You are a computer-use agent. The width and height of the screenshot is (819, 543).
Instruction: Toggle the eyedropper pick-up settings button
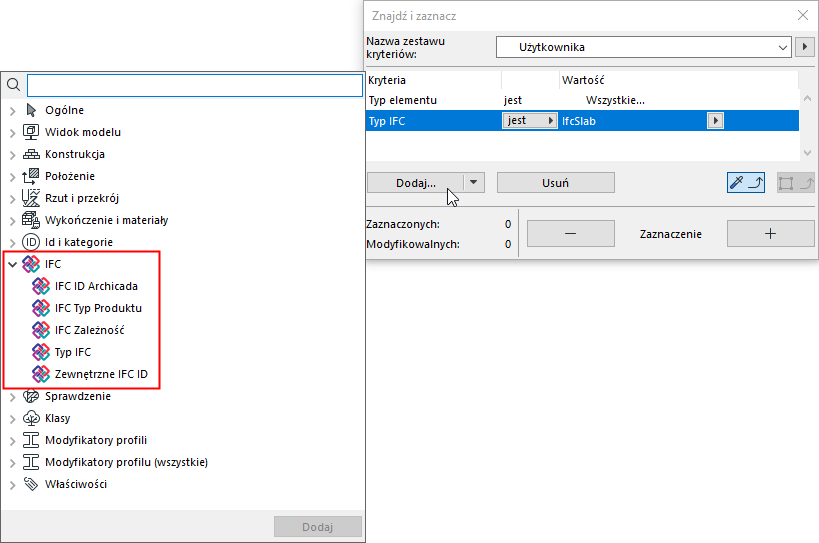746,183
